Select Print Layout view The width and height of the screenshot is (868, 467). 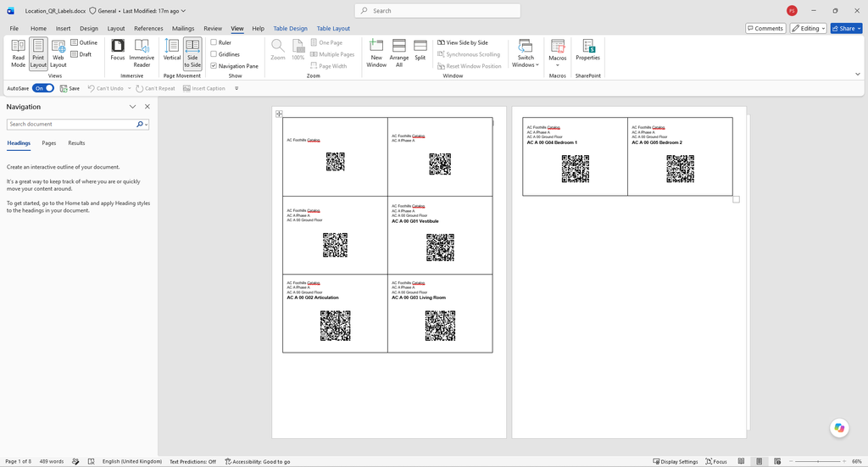pyautogui.click(x=38, y=53)
